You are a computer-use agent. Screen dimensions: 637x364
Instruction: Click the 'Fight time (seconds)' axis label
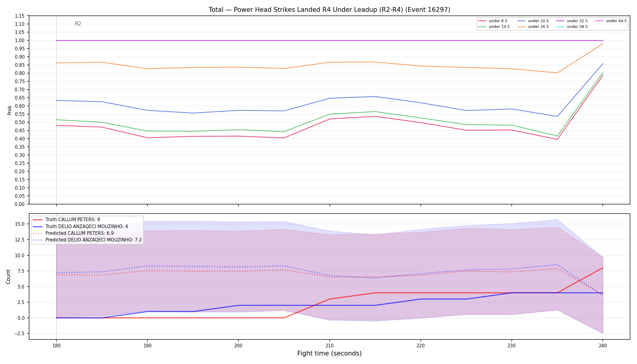click(329, 353)
